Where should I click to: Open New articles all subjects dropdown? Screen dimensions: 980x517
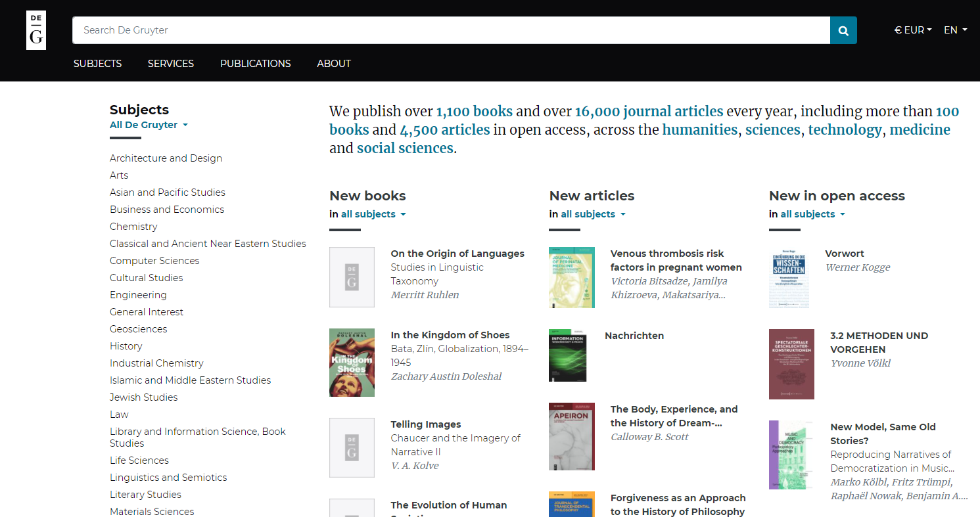tap(593, 214)
